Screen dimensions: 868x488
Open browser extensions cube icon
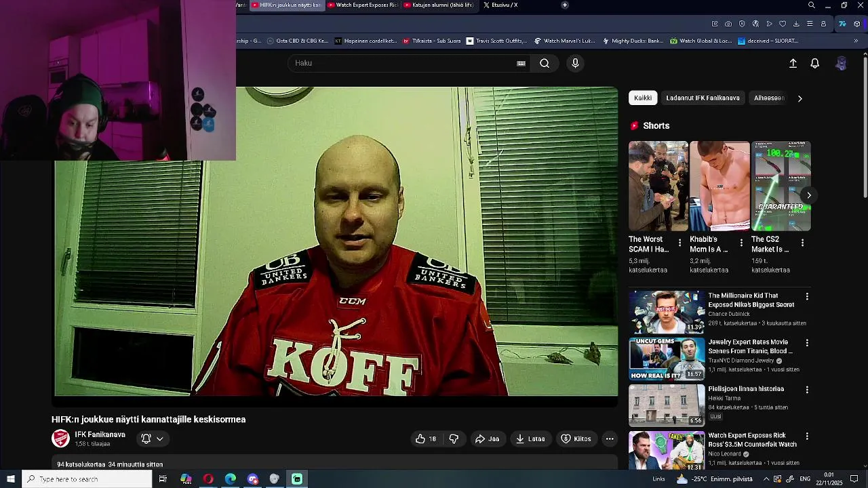857,24
